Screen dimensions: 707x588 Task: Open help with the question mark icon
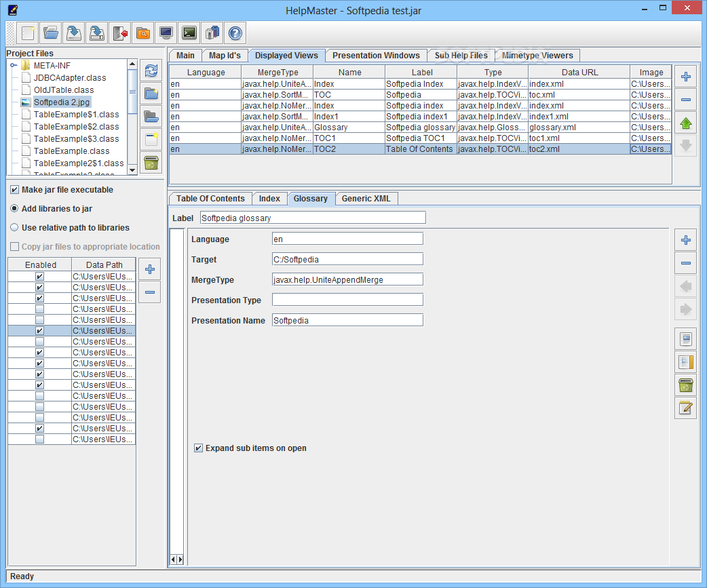(x=235, y=33)
